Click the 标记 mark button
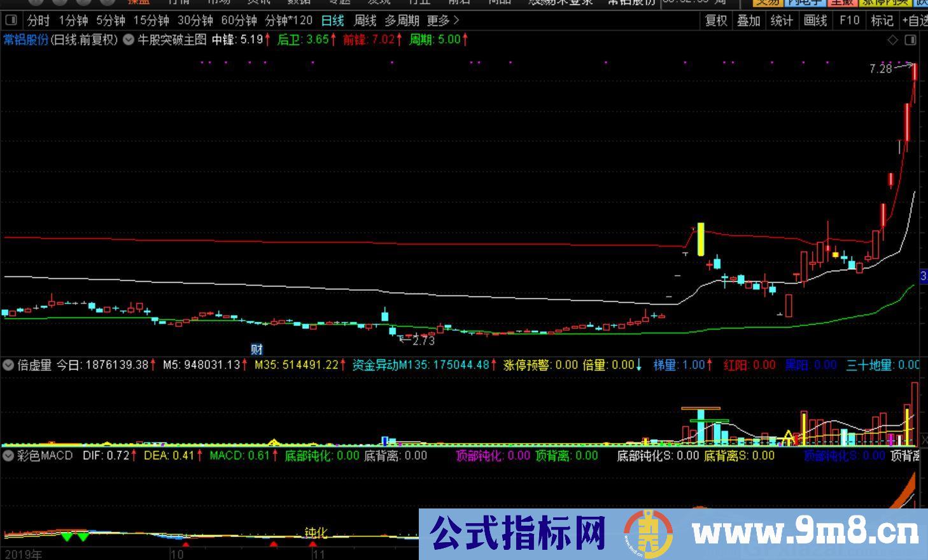Screen dimensions: 928x560 882,21
